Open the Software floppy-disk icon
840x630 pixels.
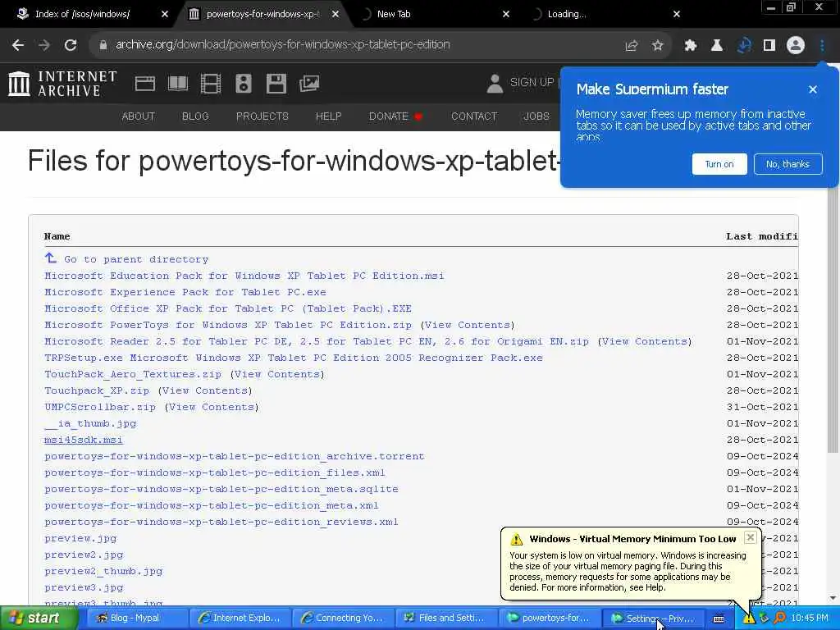pos(276,84)
